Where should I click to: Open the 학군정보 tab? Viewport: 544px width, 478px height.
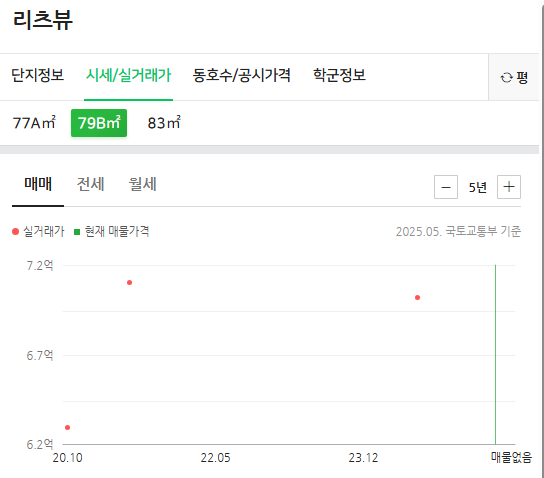click(x=339, y=75)
